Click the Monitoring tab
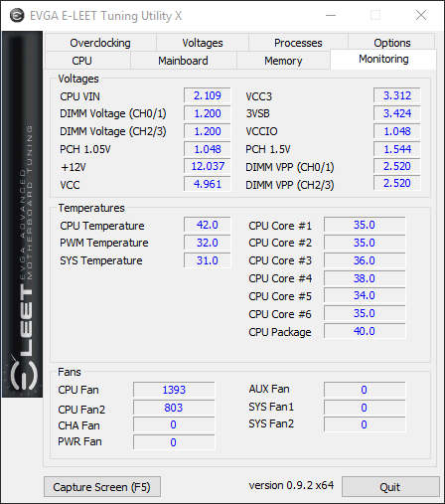The image size is (445, 504). 383,60
